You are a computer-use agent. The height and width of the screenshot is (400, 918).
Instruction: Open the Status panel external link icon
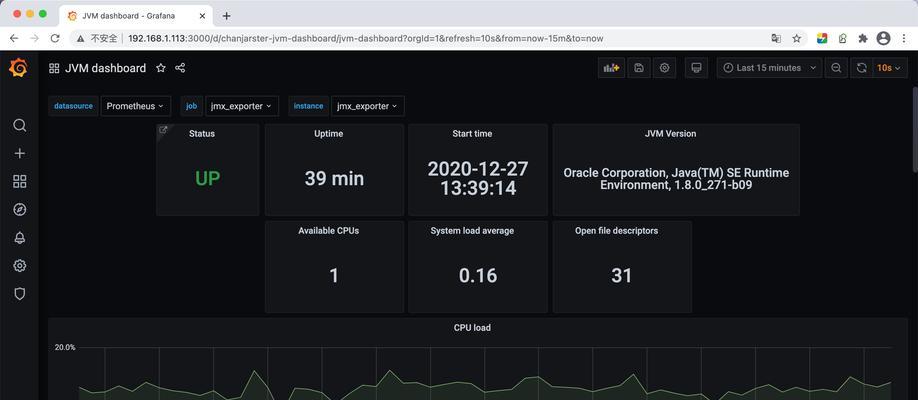click(163, 130)
